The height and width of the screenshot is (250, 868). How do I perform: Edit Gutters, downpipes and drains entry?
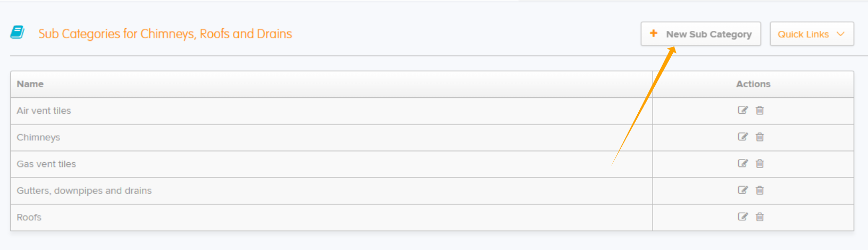pyautogui.click(x=742, y=190)
